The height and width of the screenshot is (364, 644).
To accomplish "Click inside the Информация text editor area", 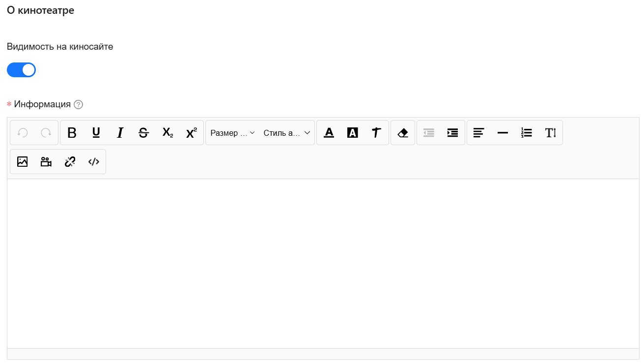I will 323,264.
